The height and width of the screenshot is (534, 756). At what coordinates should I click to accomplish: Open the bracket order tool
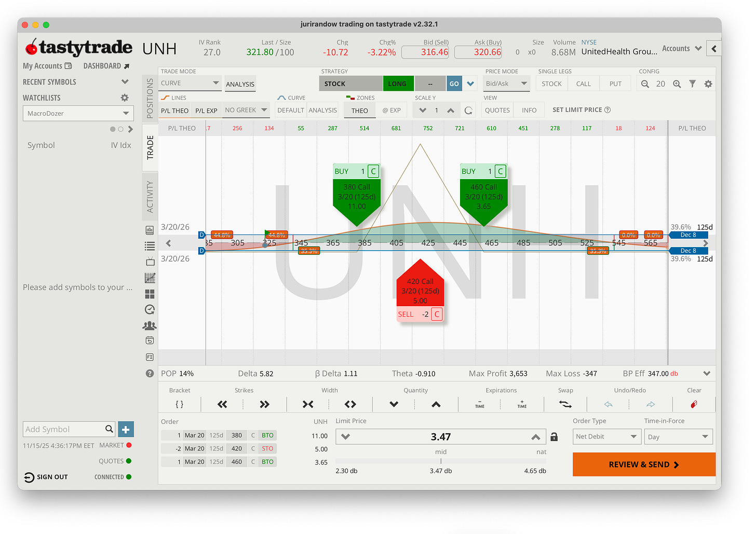click(179, 404)
